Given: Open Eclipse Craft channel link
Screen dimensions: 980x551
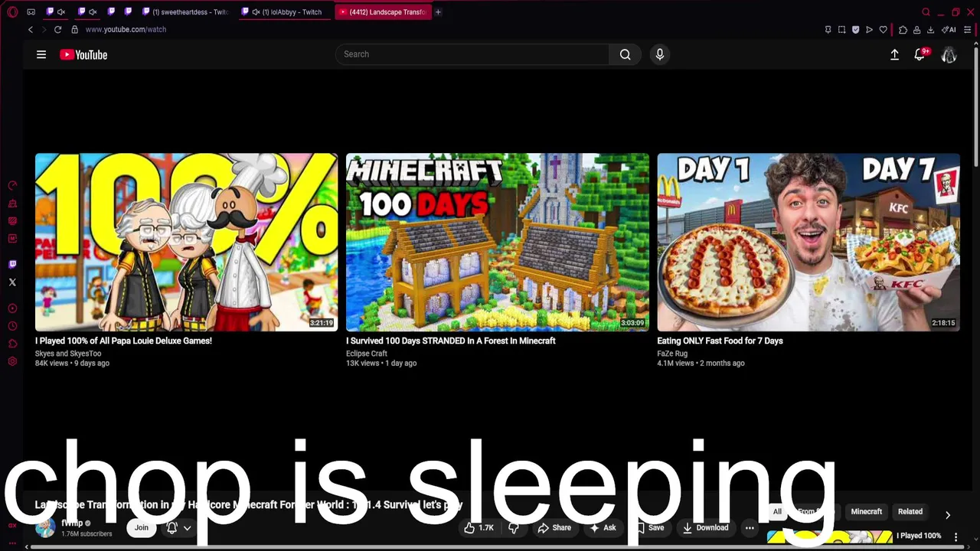Looking at the screenshot, I should coord(367,354).
